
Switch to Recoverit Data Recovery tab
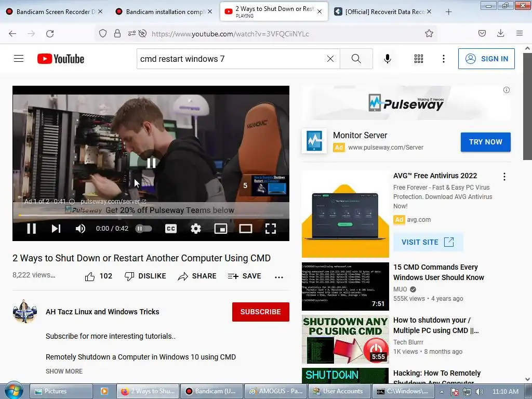click(383, 11)
